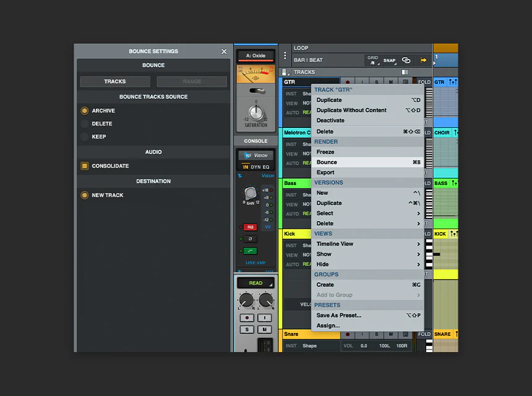Choose Create in Groups section

(368, 285)
